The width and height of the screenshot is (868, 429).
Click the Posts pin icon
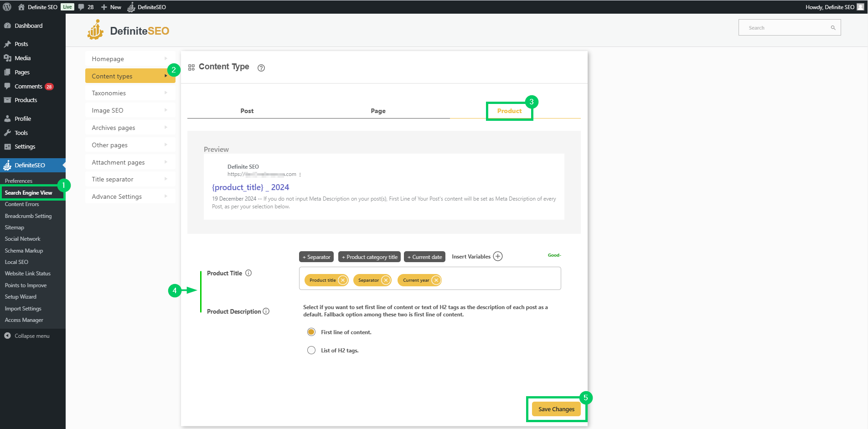[7, 44]
